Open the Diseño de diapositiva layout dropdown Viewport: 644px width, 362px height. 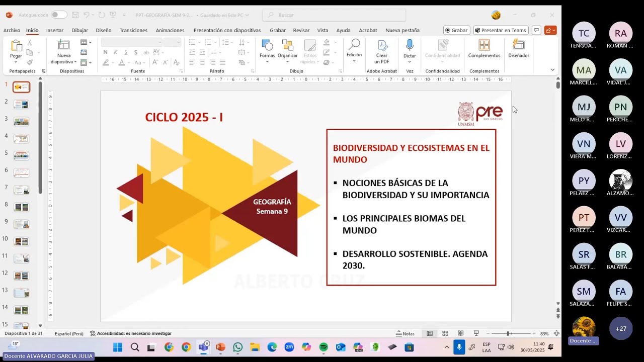pos(85,42)
